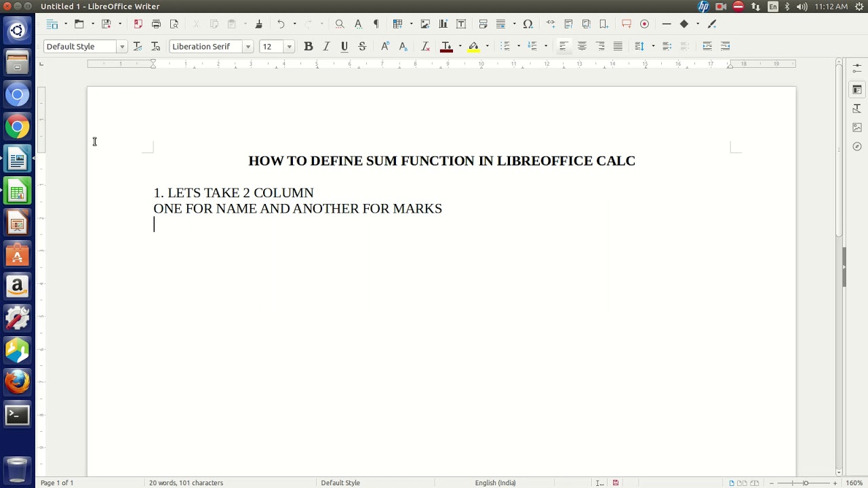Open line spacing dropdown arrow
The image size is (868, 488).
click(653, 46)
